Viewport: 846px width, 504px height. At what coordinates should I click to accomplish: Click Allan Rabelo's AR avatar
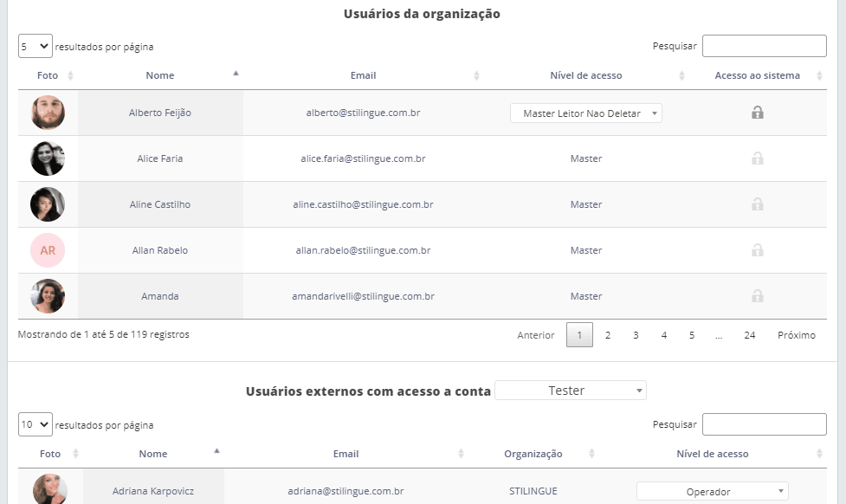pyautogui.click(x=48, y=250)
